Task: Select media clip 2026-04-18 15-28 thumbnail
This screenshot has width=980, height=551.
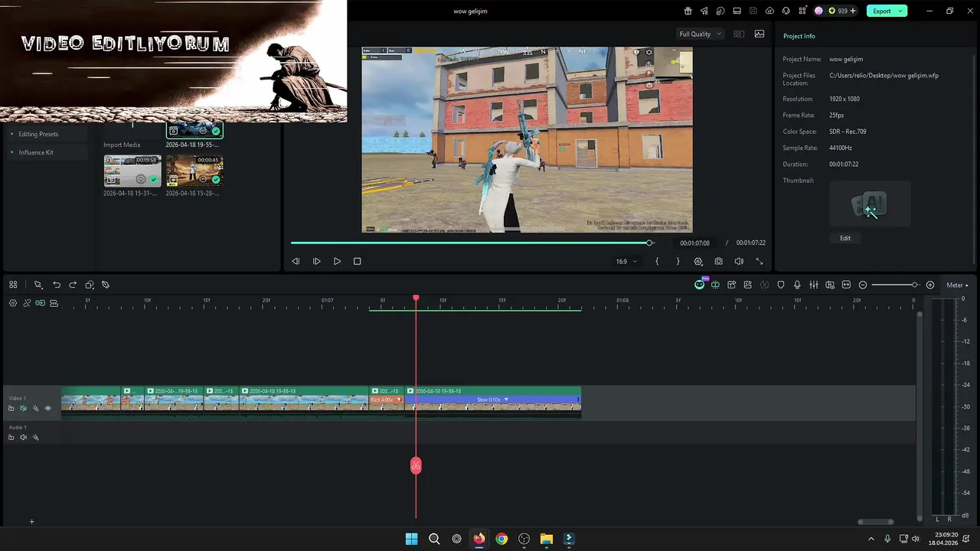Action: [x=194, y=171]
